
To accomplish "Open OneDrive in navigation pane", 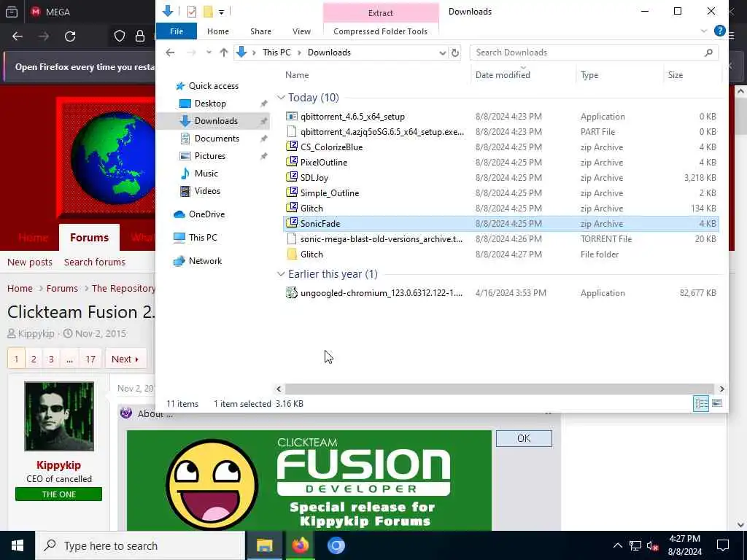I will point(206,214).
